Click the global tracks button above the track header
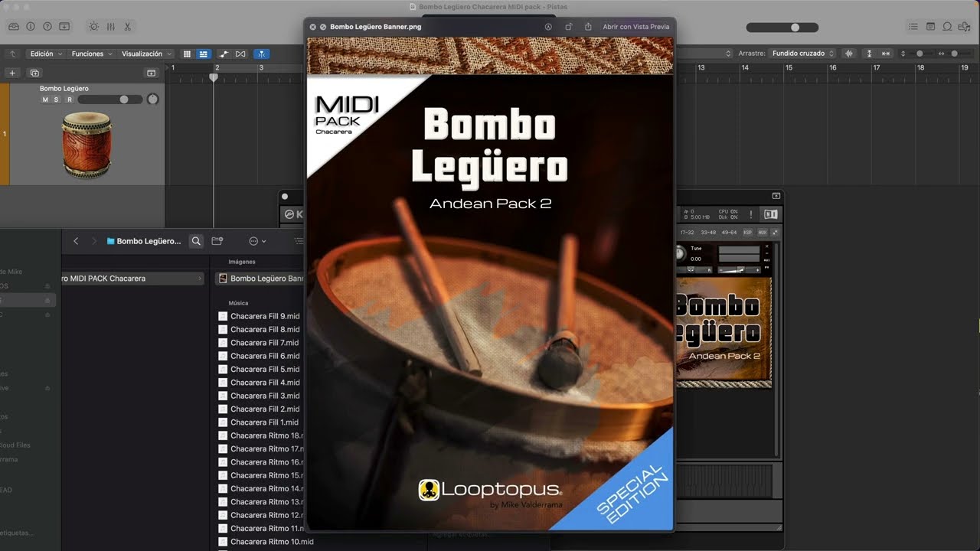This screenshot has width=980, height=551. (151, 73)
